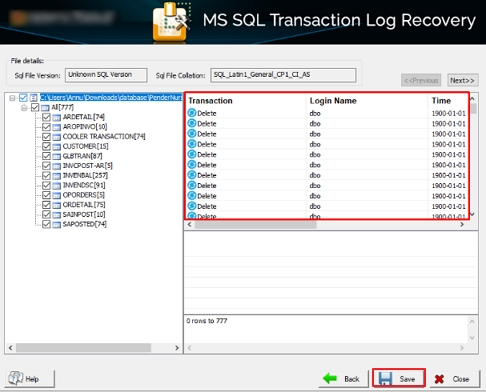
Task: Toggle the AROPINVO[10] checkbox
Action: [x=46, y=127]
